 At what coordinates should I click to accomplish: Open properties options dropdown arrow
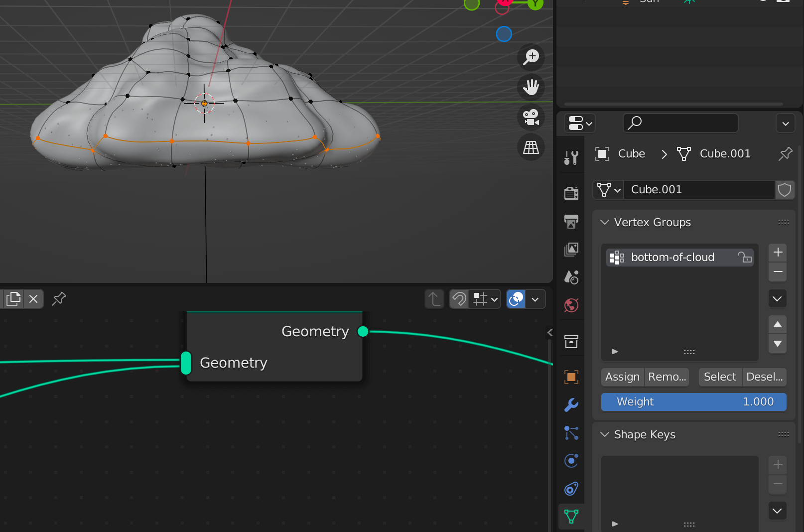pyautogui.click(x=786, y=124)
